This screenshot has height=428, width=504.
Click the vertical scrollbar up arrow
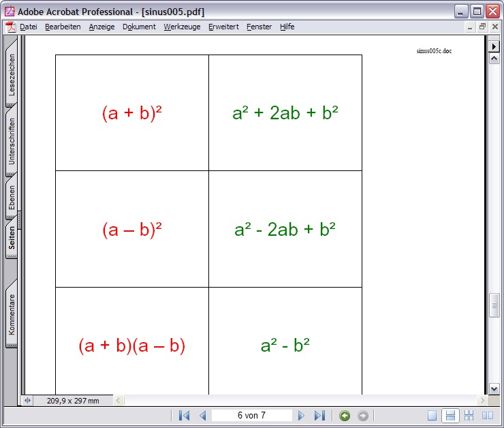pos(494,59)
